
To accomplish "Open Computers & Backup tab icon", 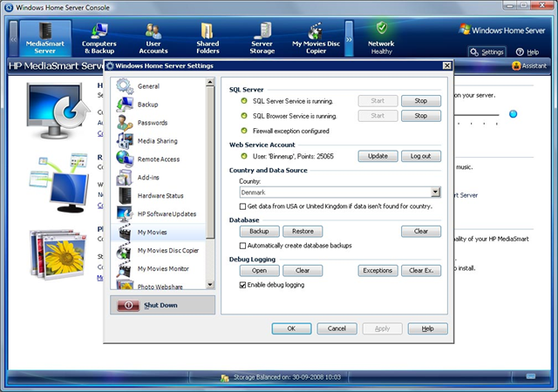I will (99, 30).
